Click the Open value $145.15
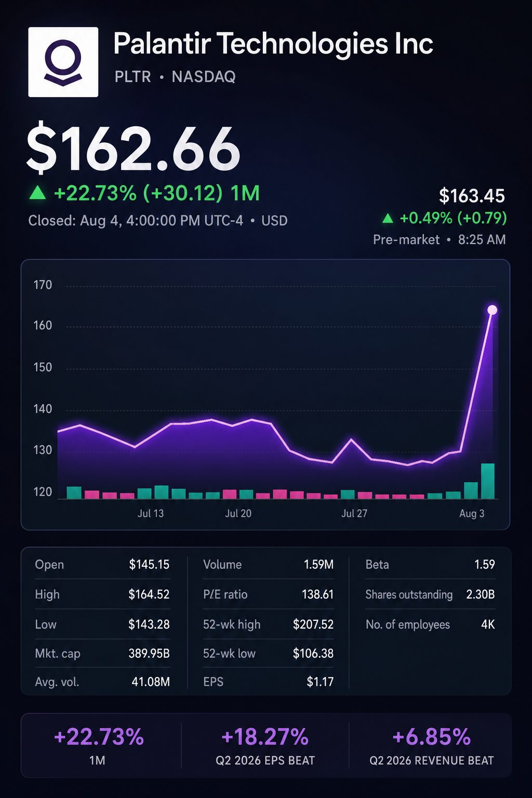This screenshot has height=798, width=532. point(149,564)
